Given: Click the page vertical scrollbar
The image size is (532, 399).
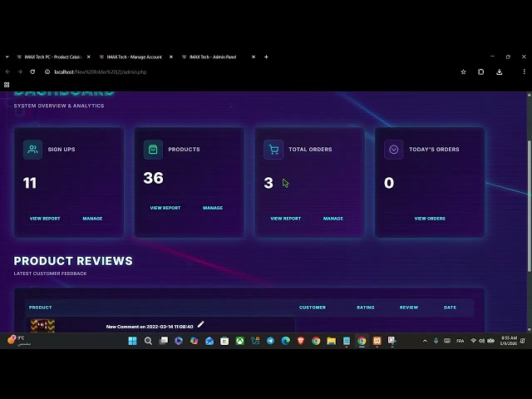Looking at the screenshot, I should pyautogui.click(x=529, y=208).
